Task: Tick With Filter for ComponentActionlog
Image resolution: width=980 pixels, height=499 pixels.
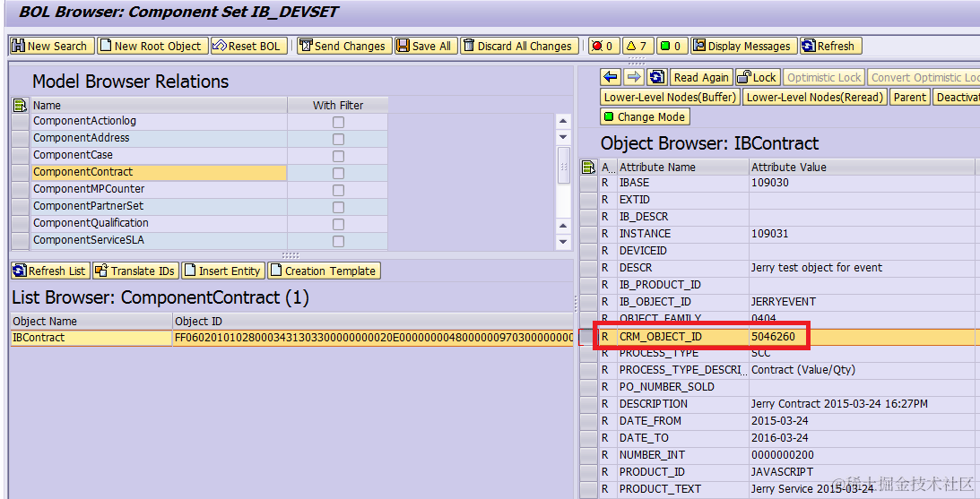Action: (x=338, y=123)
